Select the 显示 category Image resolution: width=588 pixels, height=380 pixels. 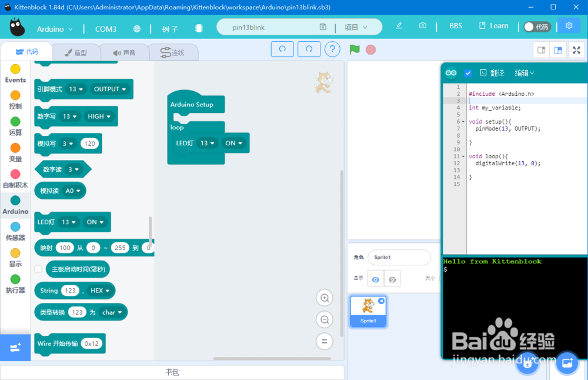15,257
